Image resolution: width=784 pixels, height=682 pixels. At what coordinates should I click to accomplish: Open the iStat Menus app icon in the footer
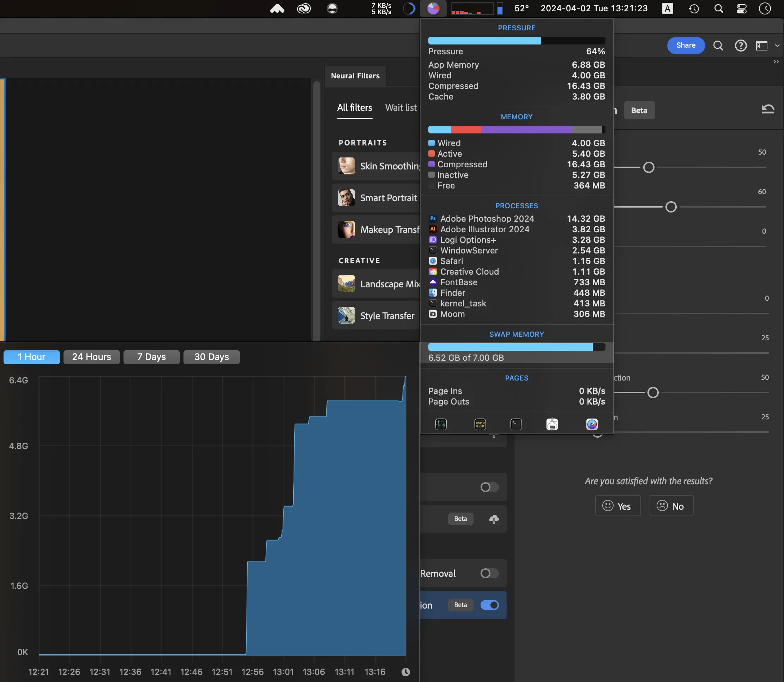pos(592,424)
